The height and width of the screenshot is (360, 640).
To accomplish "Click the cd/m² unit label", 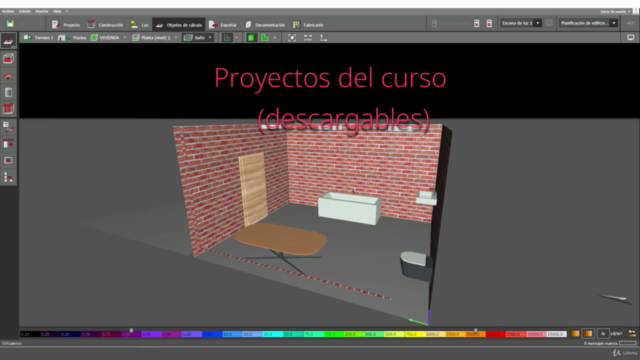I will pyautogui.click(x=616, y=334).
